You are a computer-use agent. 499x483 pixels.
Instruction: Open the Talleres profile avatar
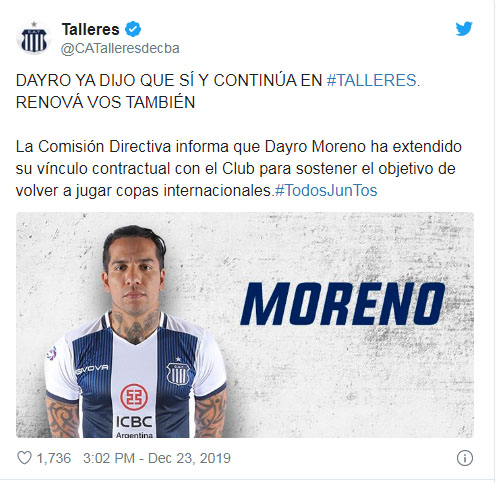click(x=34, y=38)
